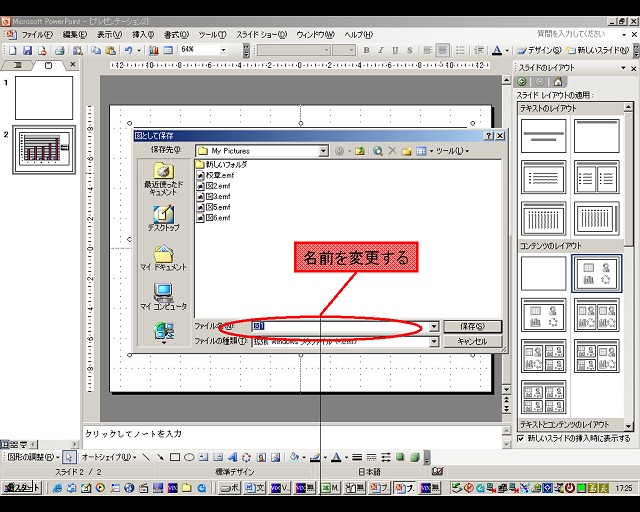
Task: Choose the highlighted content layout thumbnail
Action: click(x=596, y=273)
